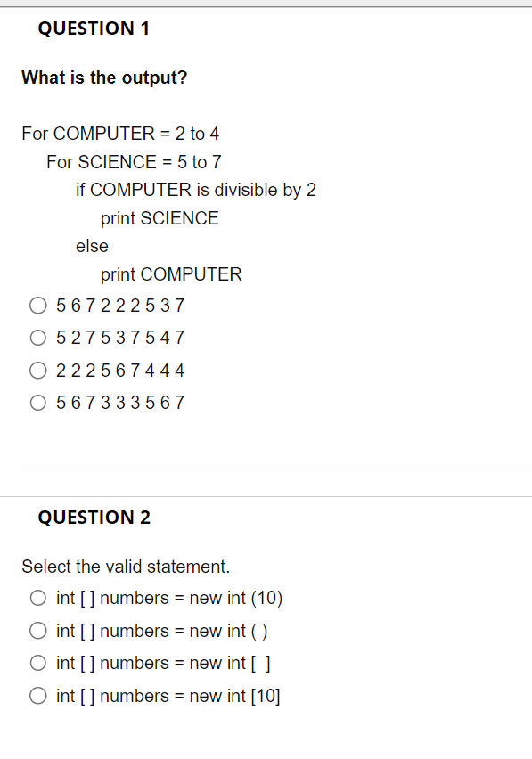Choose "int [] numbers = new int [10]"
The width and height of the screenshot is (532, 759).
(38, 696)
